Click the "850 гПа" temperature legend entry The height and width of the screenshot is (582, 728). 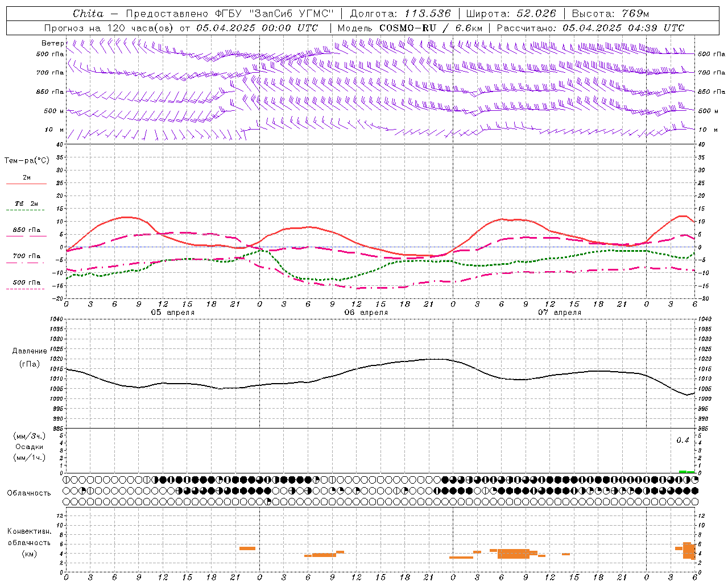[x=27, y=230]
